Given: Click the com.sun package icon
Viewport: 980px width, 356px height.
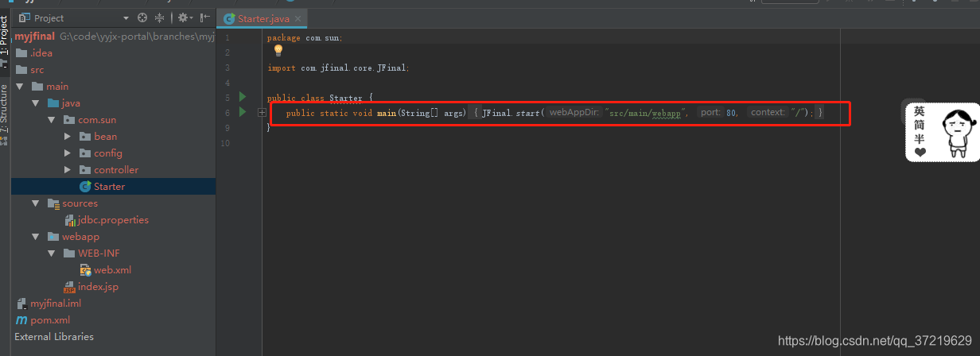Looking at the screenshot, I should pyautogui.click(x=69, y=119).
